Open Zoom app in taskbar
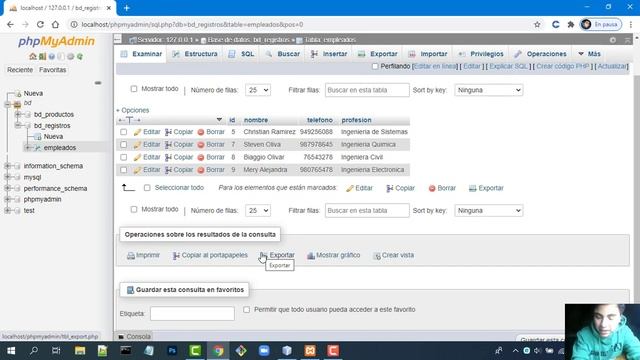The height and width of the screenshot is (360, 640). click(264, 351)
